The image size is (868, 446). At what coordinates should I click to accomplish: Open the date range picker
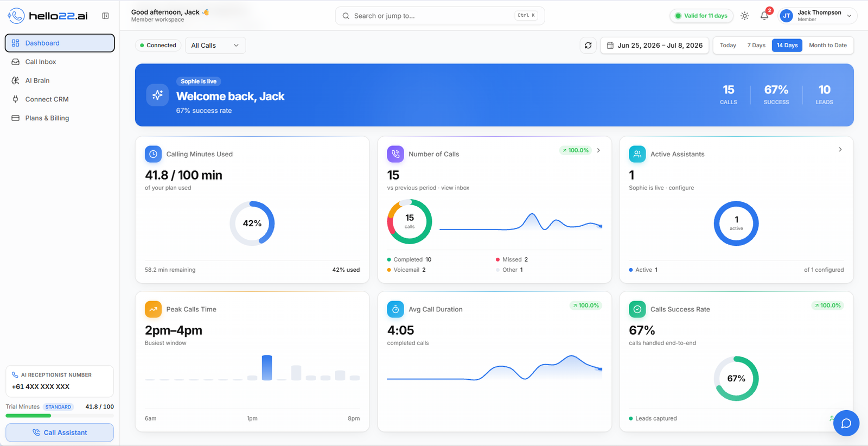[654, 46]
